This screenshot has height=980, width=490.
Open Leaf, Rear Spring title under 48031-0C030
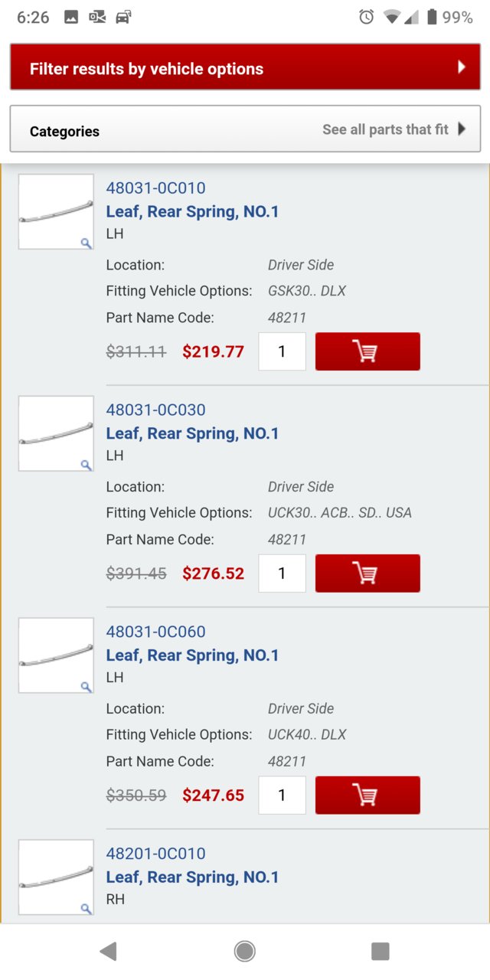192,433
